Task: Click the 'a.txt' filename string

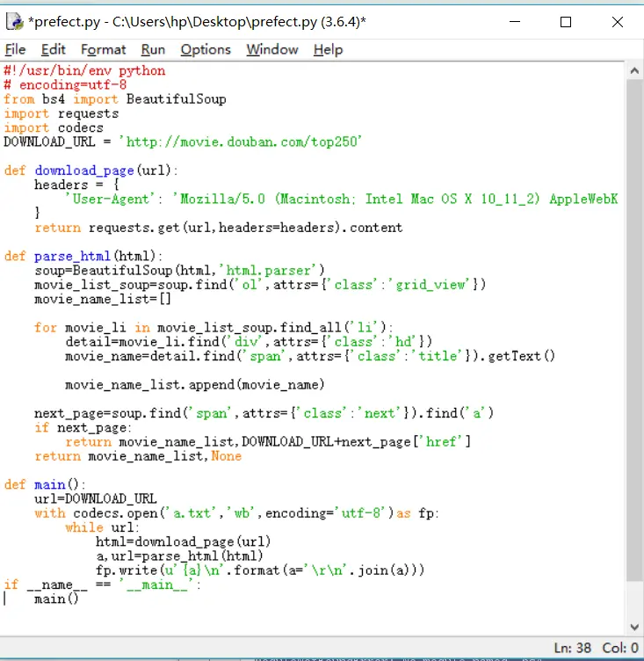Action: click(x=192, y=513)
